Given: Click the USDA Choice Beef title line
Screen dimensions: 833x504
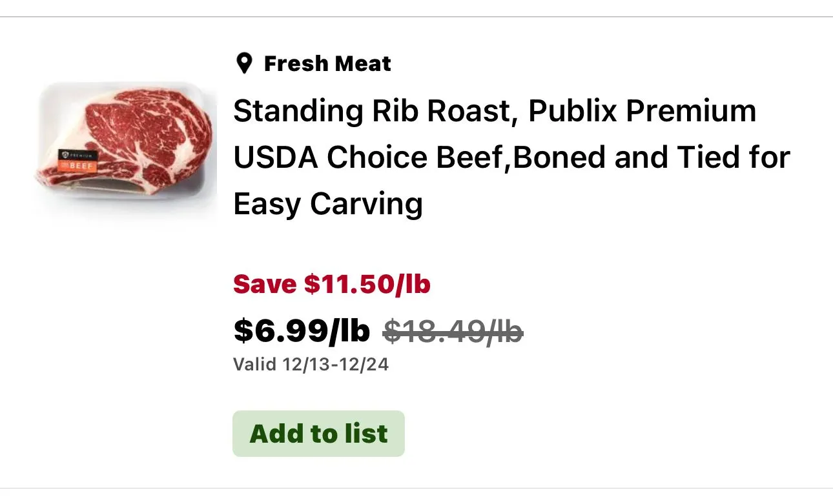Looking at the screenshot, I should coord(511,158).
